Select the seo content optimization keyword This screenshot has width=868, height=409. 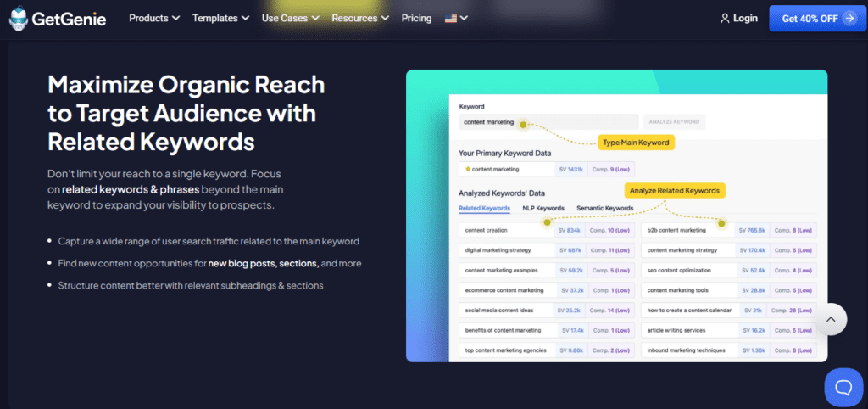point(729,270)
